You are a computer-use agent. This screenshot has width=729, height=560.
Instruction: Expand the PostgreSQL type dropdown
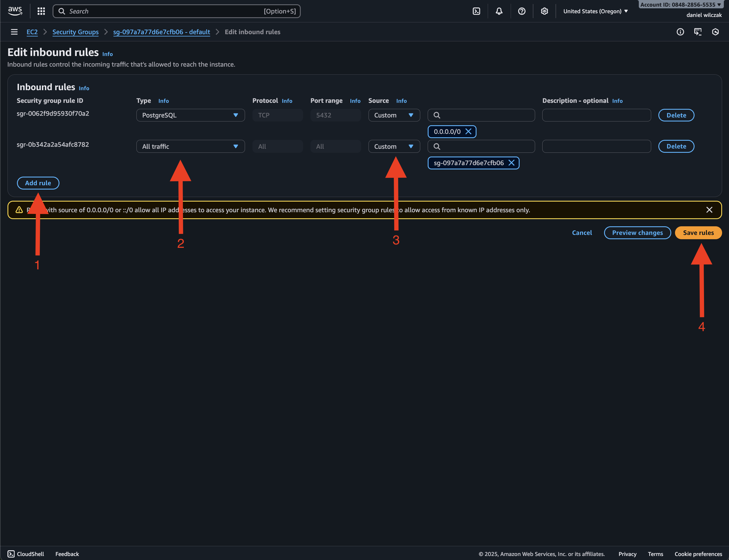[190, 115]
